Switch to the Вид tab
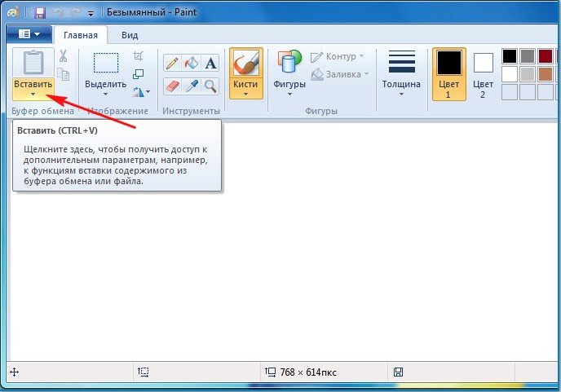 point(130,35)
